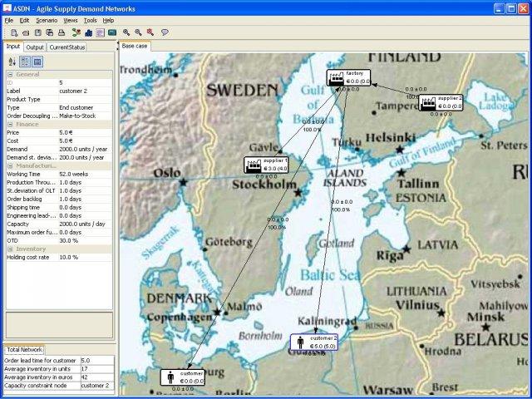This screenshot has height=399, width=532.
Task: Toggle the property description pane button
Action: (37, 62)
